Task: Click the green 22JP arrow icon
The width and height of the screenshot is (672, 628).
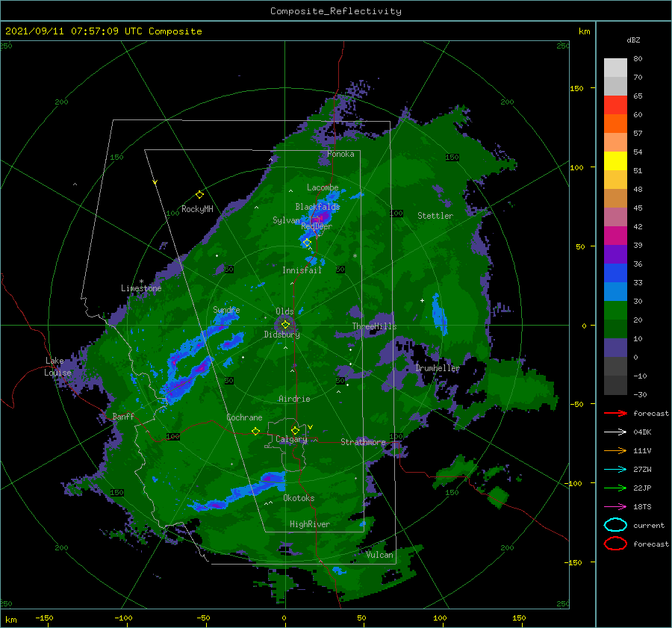Action: (615, 488)
